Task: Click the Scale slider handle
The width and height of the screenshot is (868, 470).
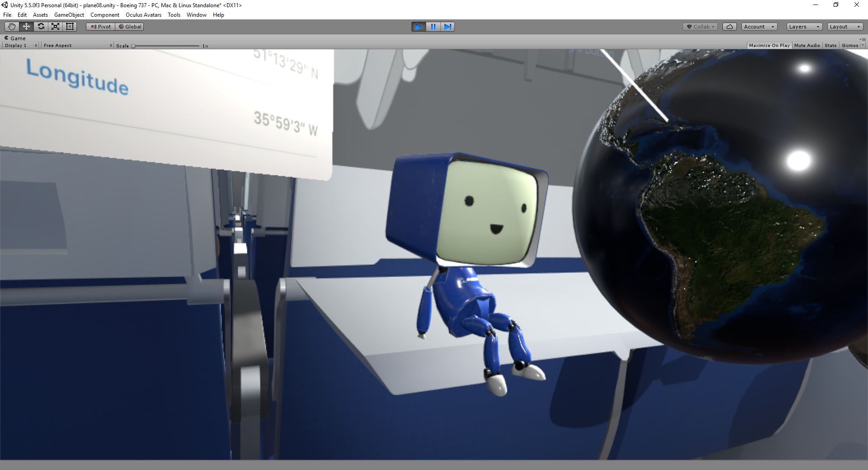Action: (133, 46)
